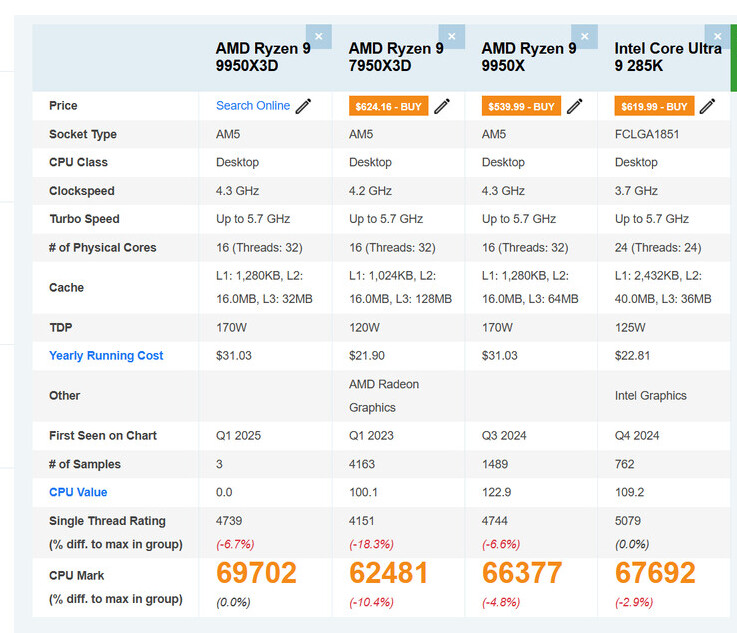Screen dimensions: 737x633
Task: Click the L3: 128MB cache cell
Action: (400, 288)
